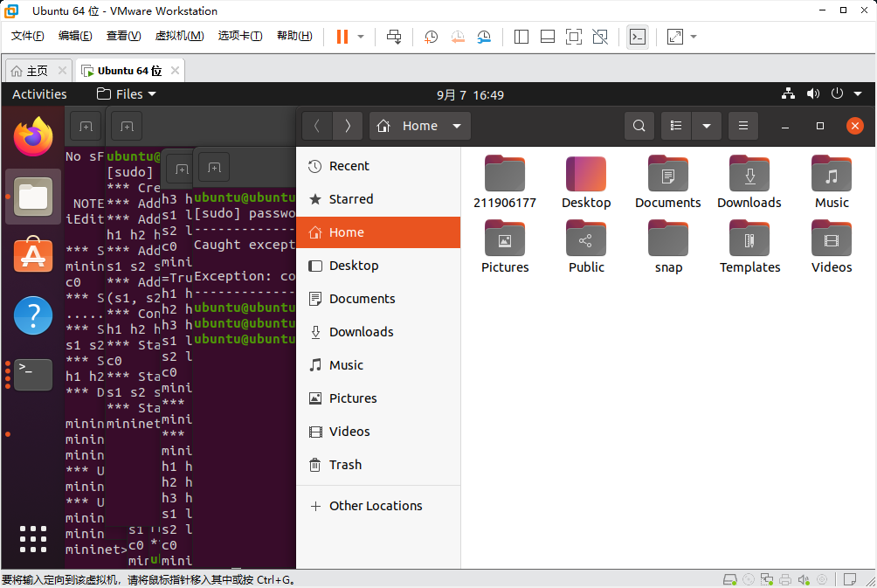The width and height of the screenshot is (877, 588).
Task: Show Applications grid in the dock
Action: point(33,539)
